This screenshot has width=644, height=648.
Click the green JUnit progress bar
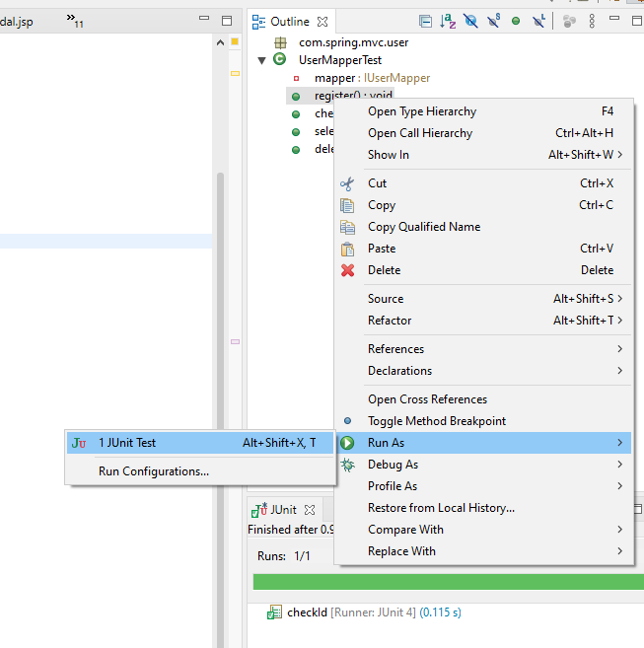pyautogui.click(x=449, y=582)
